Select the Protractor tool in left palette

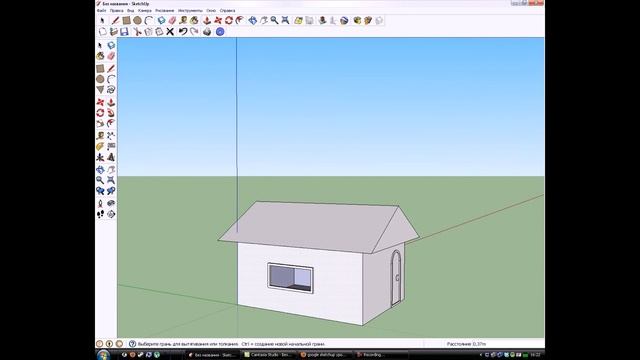[x=100, y=146]
